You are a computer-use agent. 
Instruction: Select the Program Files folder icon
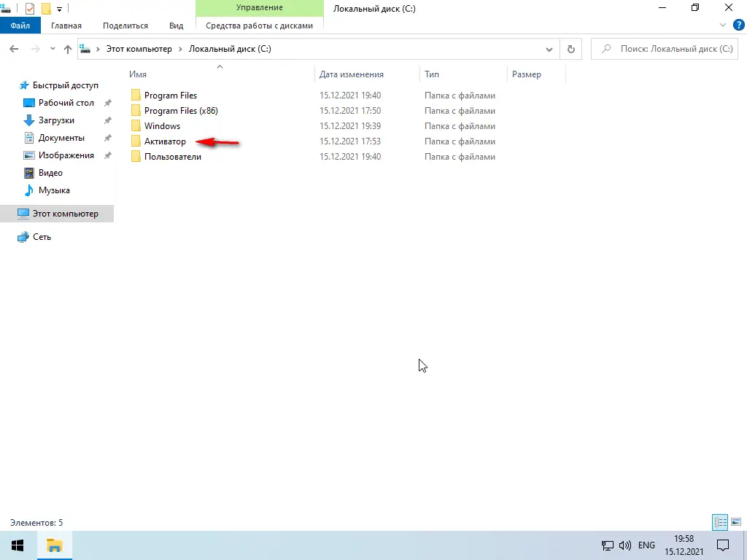(136, 96)
